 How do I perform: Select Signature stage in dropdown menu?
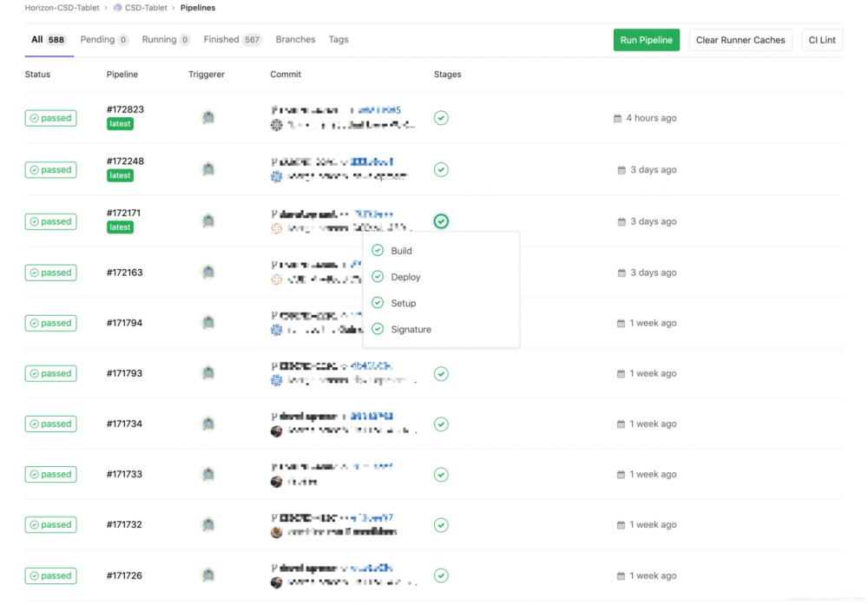(411, 330)
